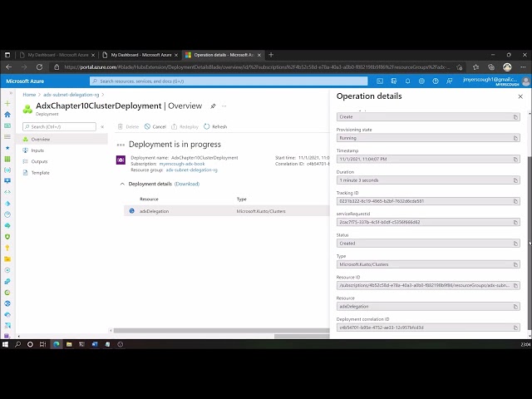
Task: Open Azure Cloud Shell from header
Action: 380,81
